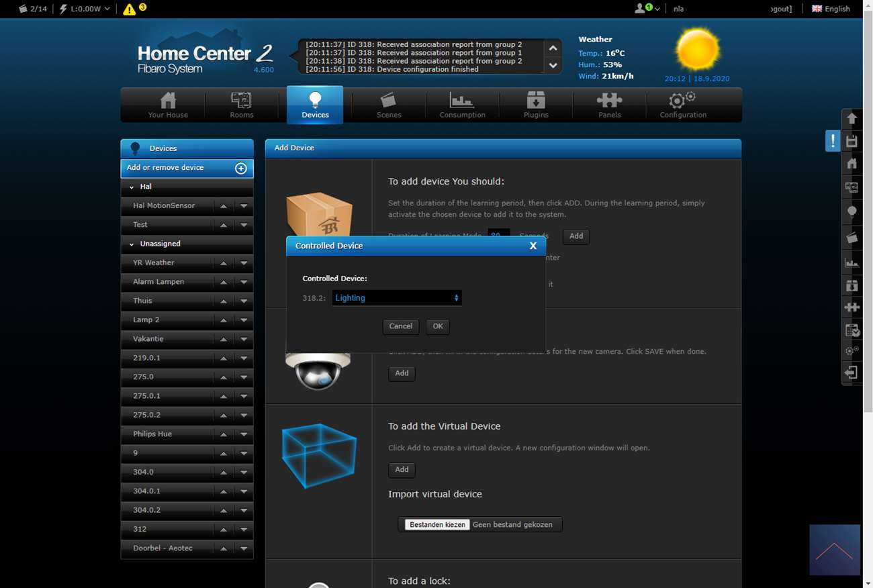Image resolution: width=873 pixels, height=588 pixels.
Task: Open the Panels puzzle section
Action: point(609,105)
